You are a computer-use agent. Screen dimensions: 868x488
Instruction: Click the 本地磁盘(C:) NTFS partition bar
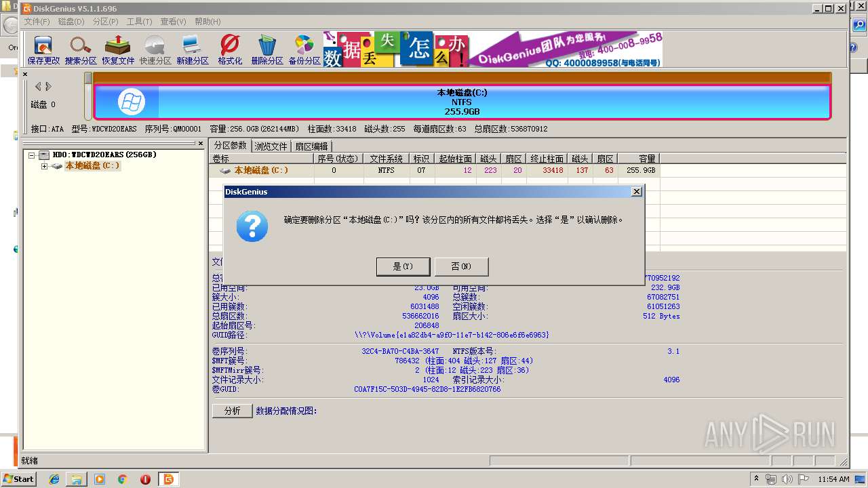462,102
